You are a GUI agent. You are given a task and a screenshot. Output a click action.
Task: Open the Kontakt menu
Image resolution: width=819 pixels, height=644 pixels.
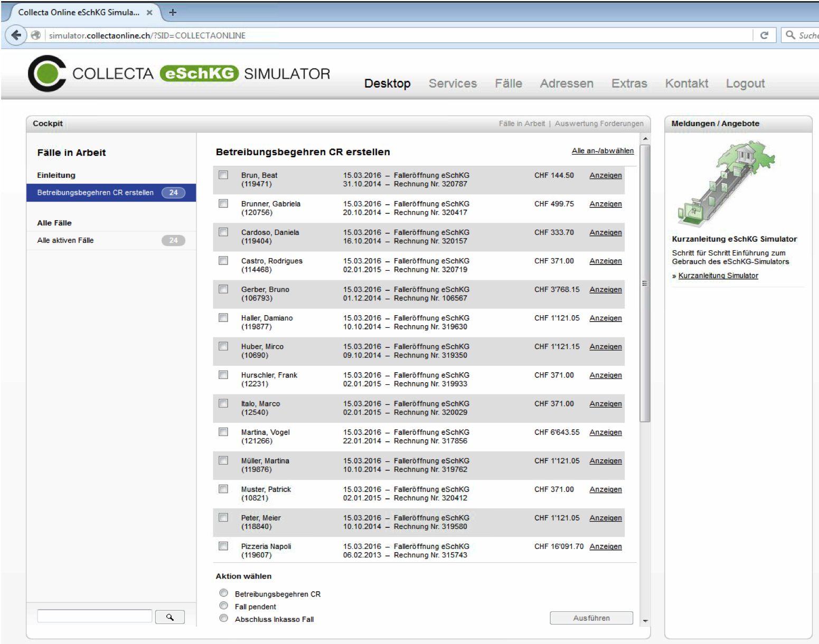click(x=686, y=83)
